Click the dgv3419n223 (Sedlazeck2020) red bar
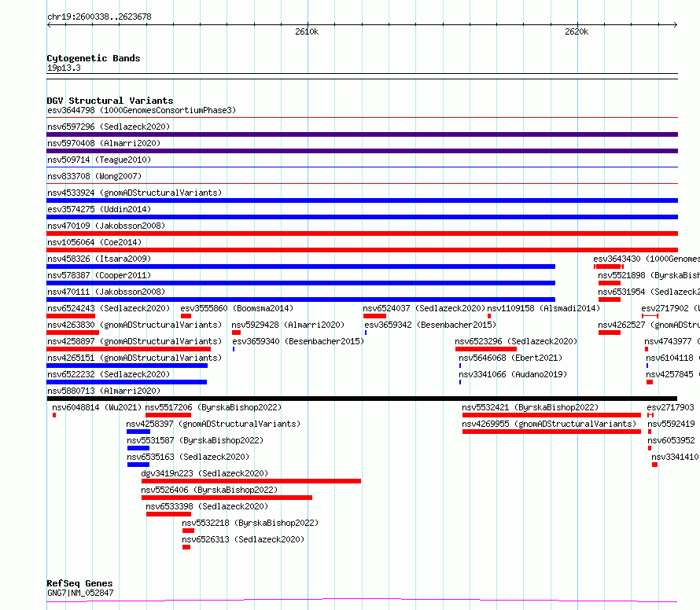The image size is (700, 610). pos(252,481)
